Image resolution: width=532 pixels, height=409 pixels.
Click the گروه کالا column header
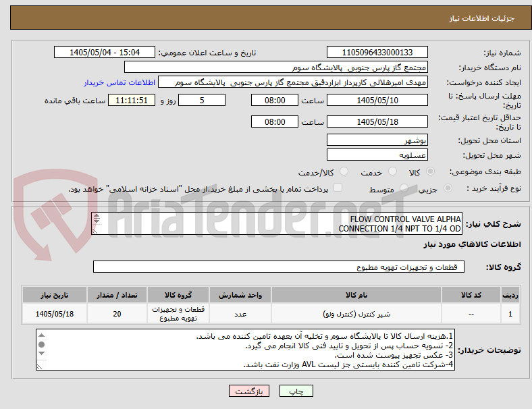[x=178, y=295]
